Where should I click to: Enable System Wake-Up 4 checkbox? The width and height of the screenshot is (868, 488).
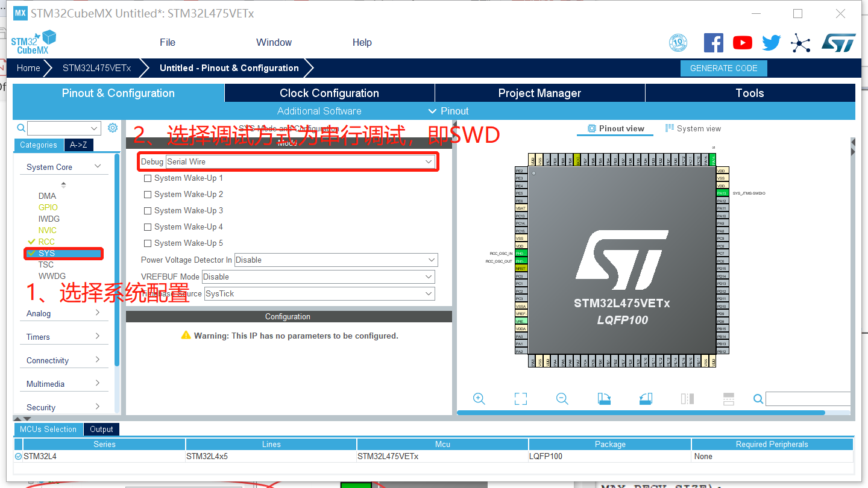148,227
